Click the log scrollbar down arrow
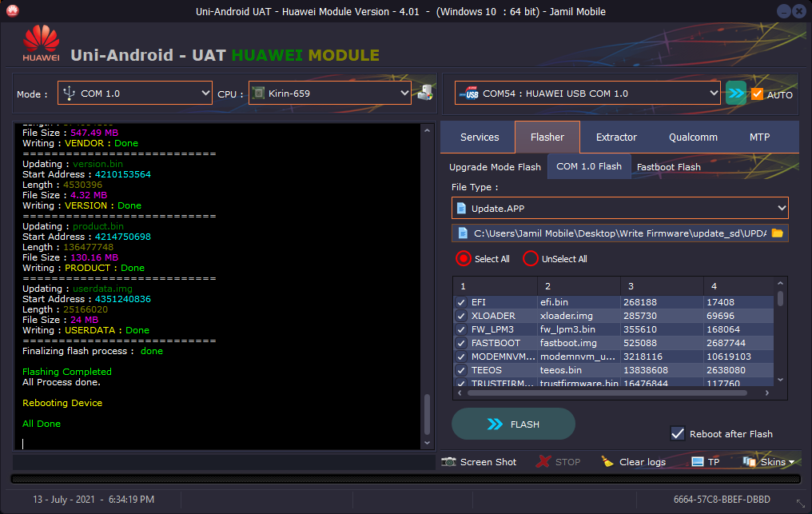The image size is (812, 514). click(x=428, y=443)
